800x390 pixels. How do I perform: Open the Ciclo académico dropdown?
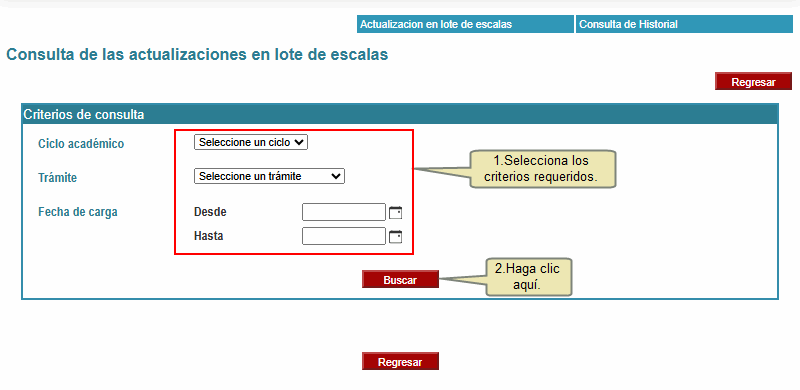coord(251,142)
